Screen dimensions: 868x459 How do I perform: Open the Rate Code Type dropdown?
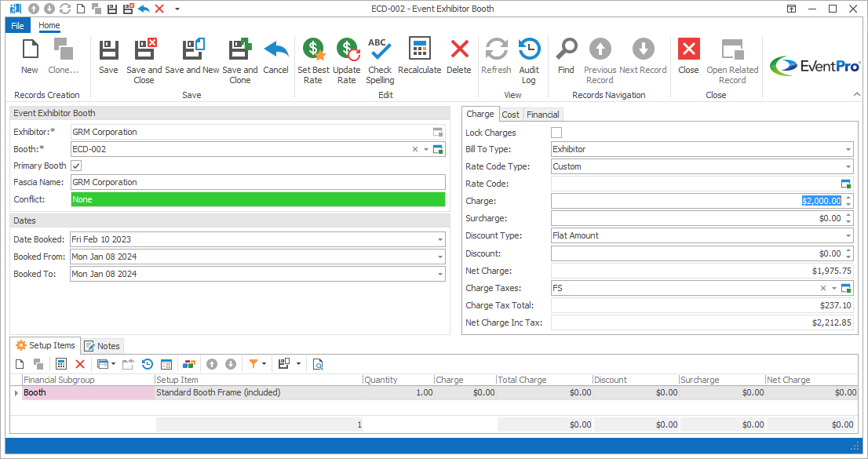(848, 166)
